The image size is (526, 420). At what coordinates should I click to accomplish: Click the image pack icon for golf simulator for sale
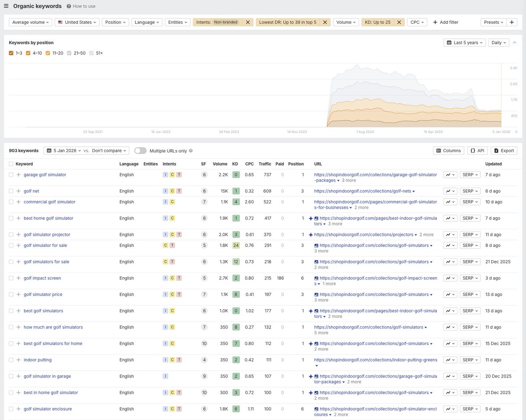[x=316, y=246]
